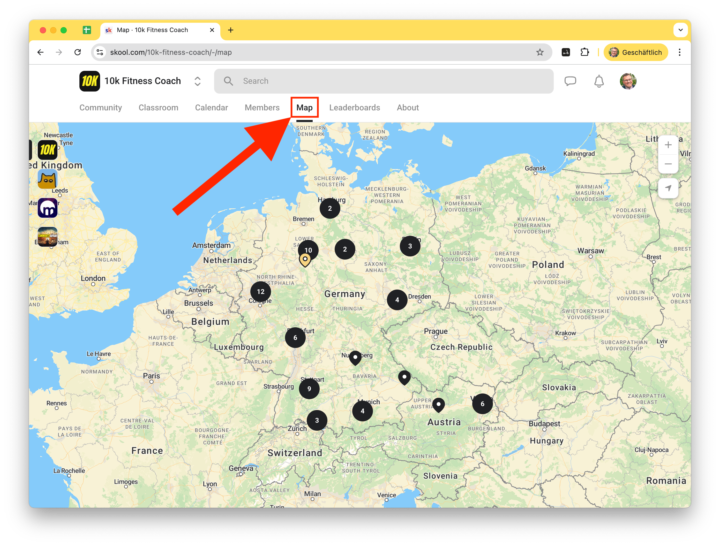The width and height of the screenshot is (720, 546).
Task: Open the cluster of 9 near Stuttgart
Action: pos(309,388)
